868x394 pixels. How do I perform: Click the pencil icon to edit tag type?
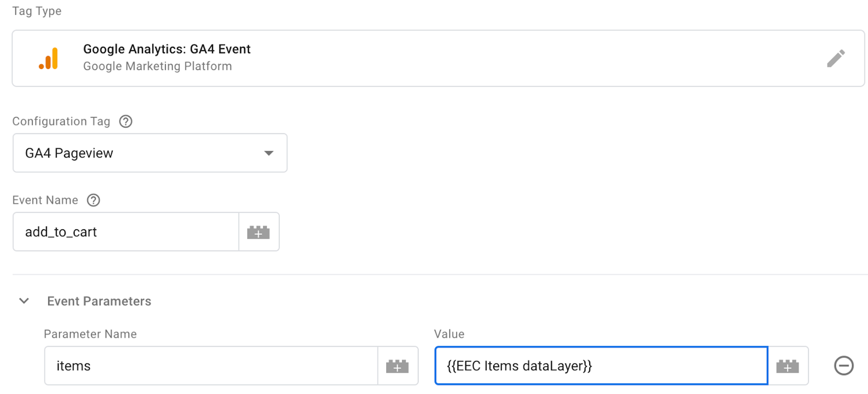coord(836,59)
